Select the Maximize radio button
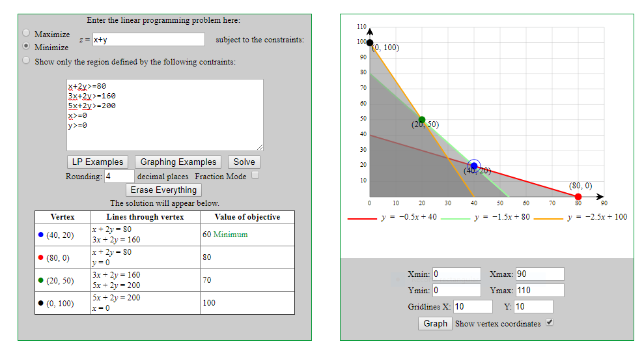644x346 pixels. point(26,33)
